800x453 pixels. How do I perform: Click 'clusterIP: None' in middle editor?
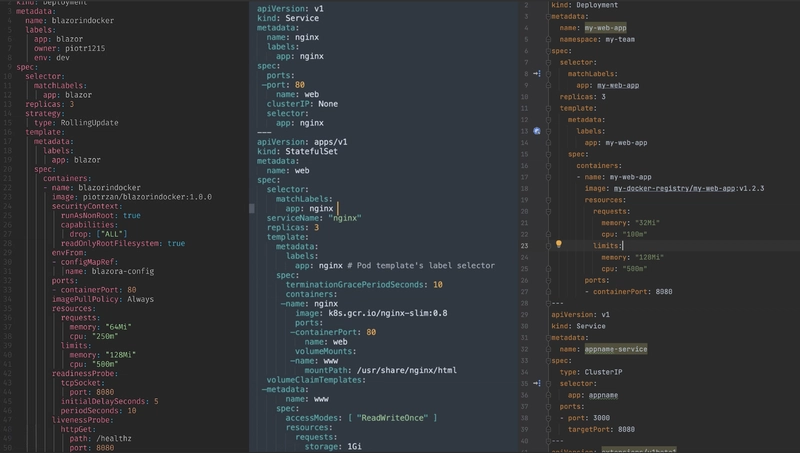pyautogui.click(x=302, y=104)
